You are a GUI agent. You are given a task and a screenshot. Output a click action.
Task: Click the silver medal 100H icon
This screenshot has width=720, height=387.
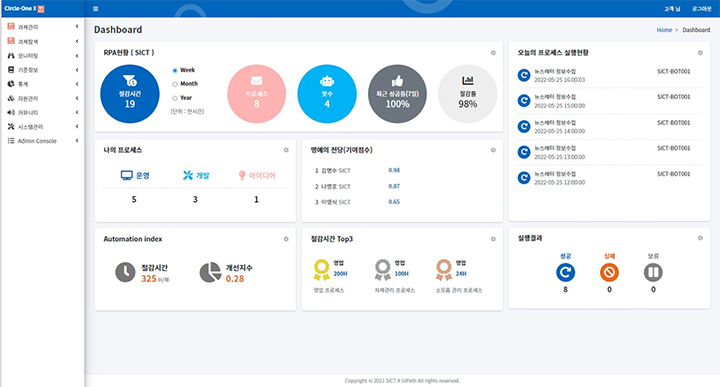coord(382,269)
